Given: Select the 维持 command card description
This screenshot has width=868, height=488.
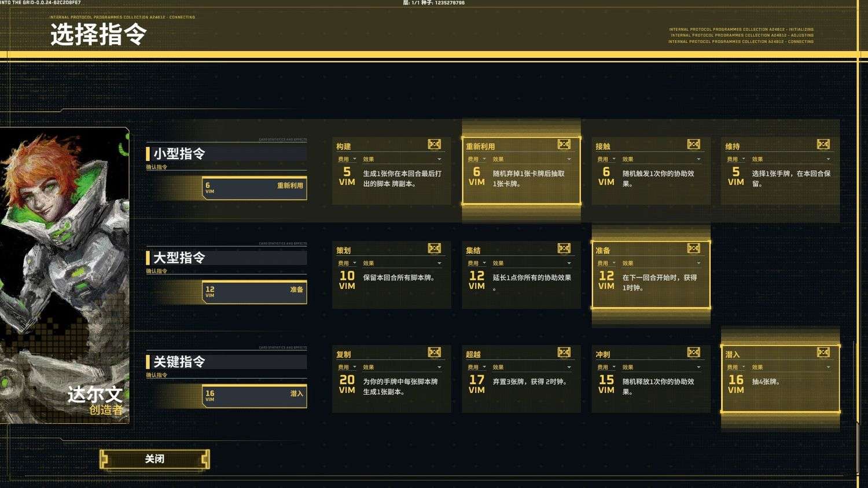Looking at the screenshot, I should click(x=790, y=178).
